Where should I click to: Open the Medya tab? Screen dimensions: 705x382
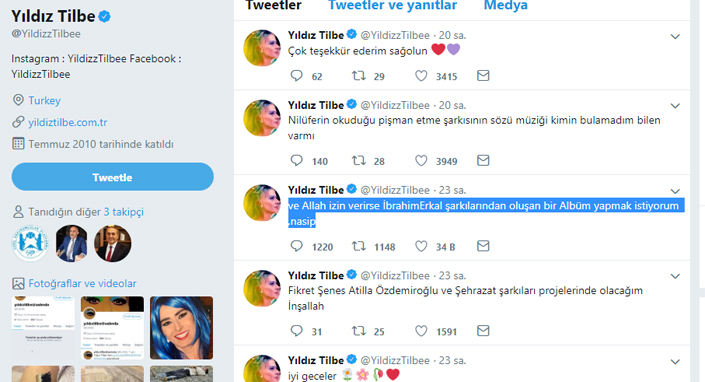[x=505, y=5]
